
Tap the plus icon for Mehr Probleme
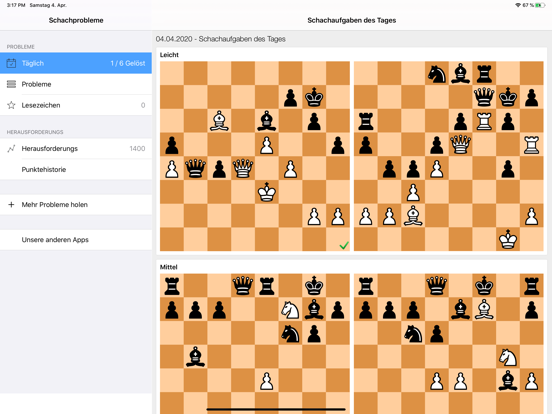coord(11,205)
